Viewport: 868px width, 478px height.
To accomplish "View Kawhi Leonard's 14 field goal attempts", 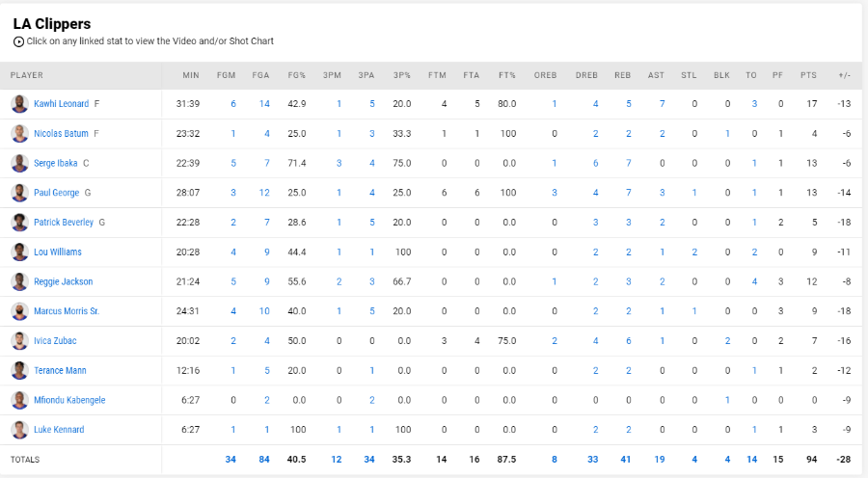I will 264,104.
